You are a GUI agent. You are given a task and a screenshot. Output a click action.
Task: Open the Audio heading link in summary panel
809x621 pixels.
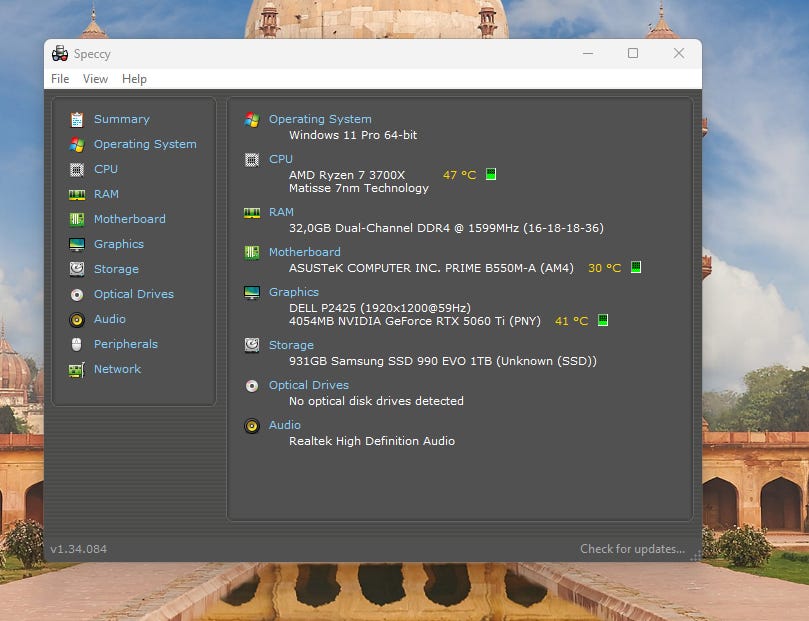click(x=285, y=425)
